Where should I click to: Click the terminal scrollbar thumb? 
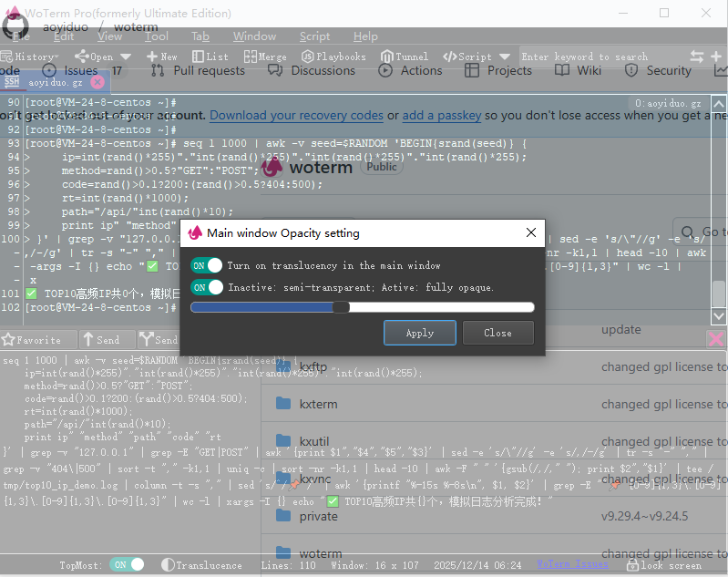coord(718,294)
